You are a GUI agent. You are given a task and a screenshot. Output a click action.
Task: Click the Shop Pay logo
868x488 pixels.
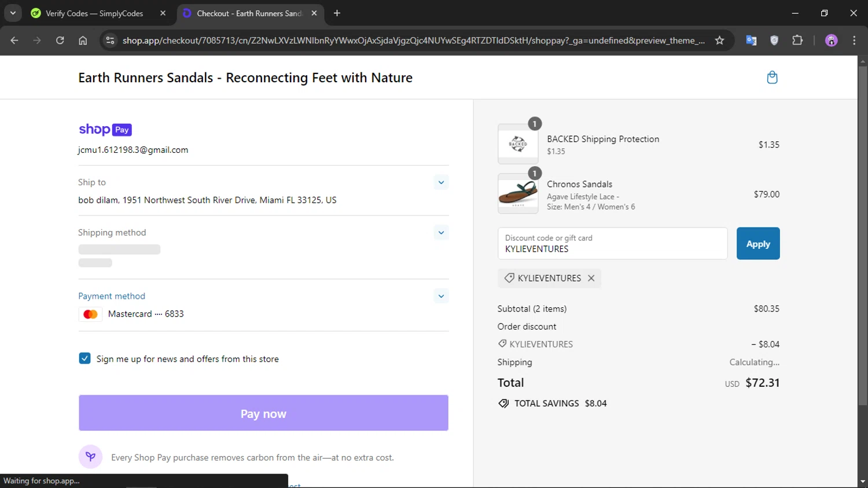105,130
